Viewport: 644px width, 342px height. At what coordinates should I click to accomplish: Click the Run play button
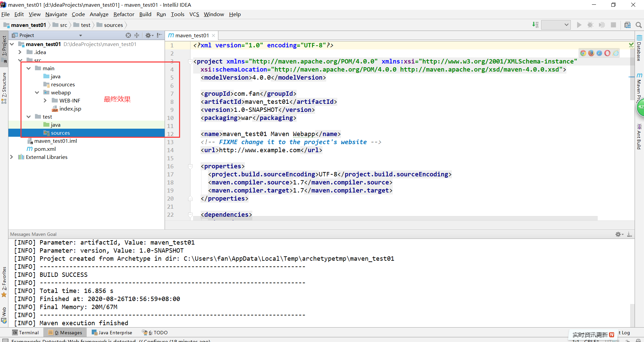tap(579, 25)
